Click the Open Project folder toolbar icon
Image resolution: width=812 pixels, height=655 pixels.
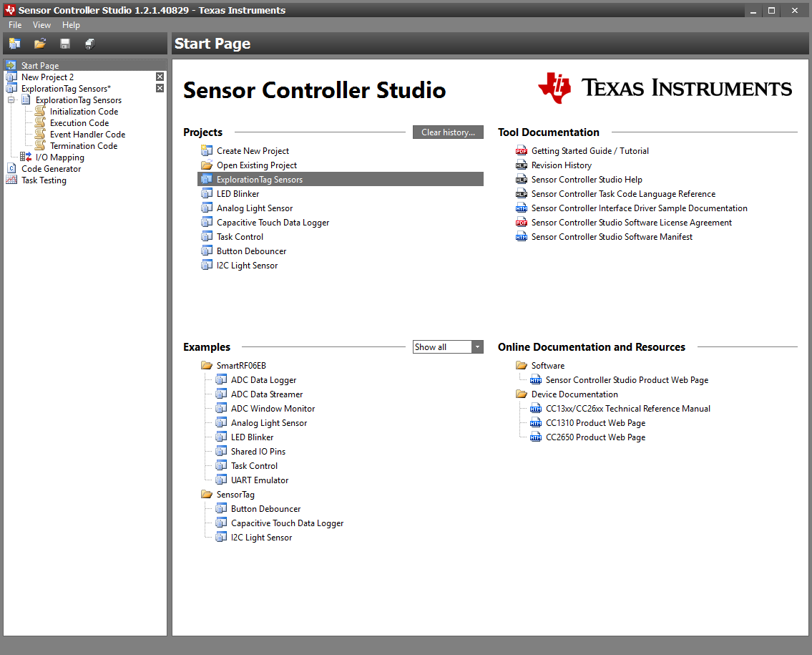point(40,44)
